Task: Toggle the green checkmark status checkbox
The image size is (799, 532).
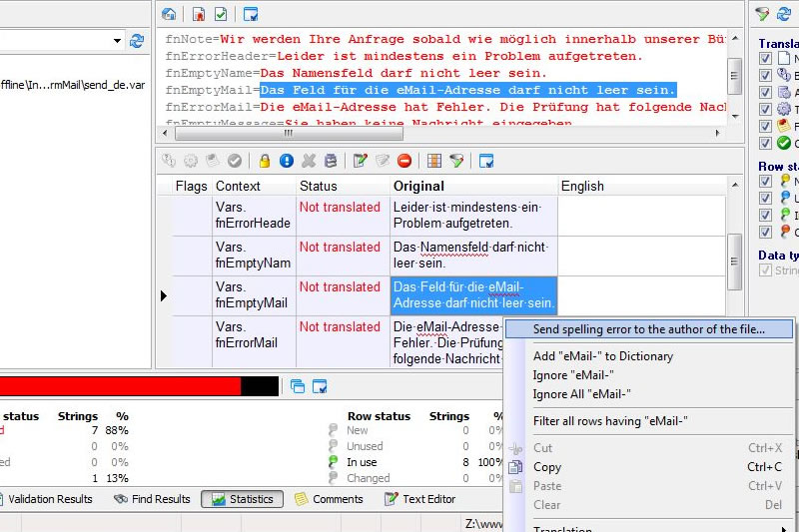Action: click(x=766, y=143)
